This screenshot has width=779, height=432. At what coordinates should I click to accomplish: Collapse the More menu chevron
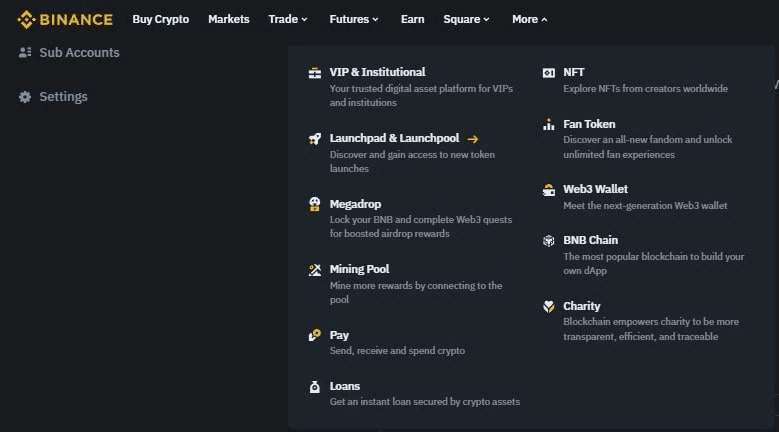(544, 19)
